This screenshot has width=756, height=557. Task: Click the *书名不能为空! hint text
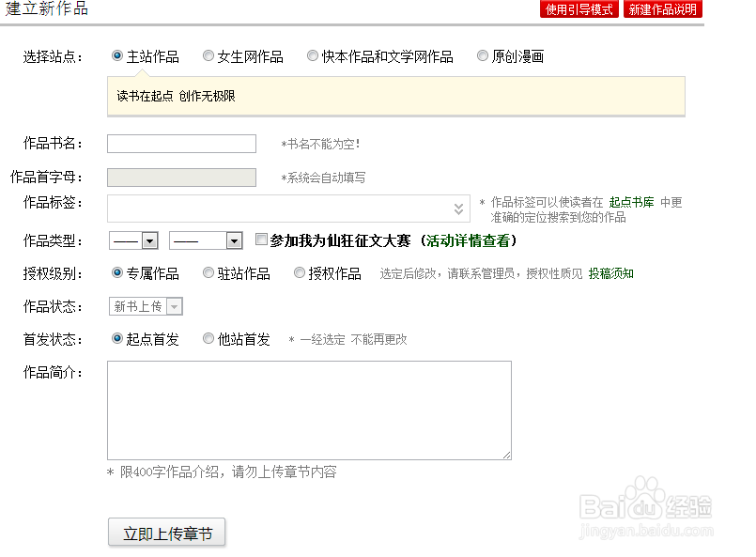click(320, 145)
